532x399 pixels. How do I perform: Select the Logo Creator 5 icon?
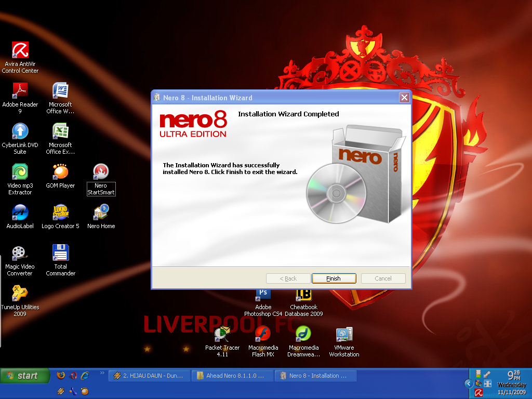point(60,216)
